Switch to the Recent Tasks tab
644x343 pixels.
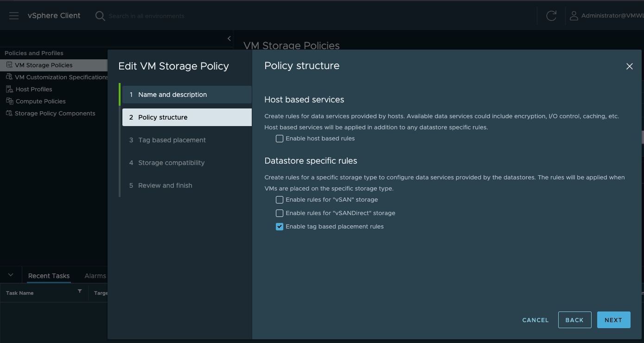pyautogui.click(x=49, y=276)
